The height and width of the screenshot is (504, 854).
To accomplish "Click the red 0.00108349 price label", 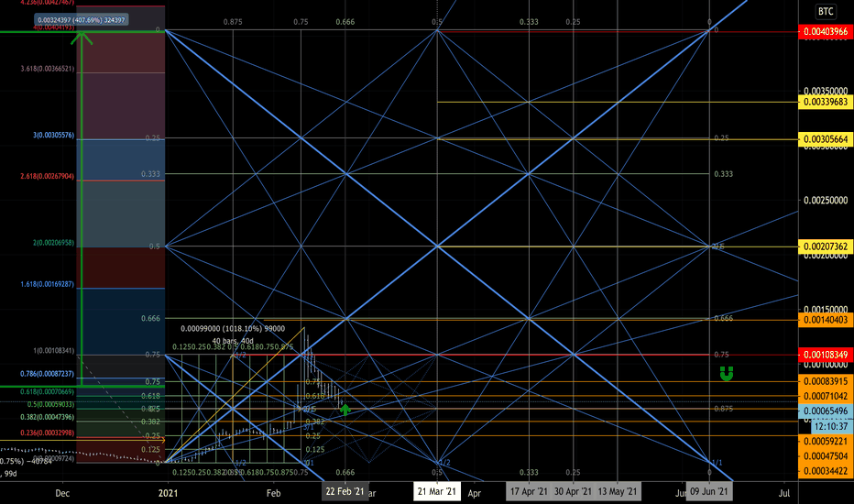I will pyautogui.click(x=826, y=355).
